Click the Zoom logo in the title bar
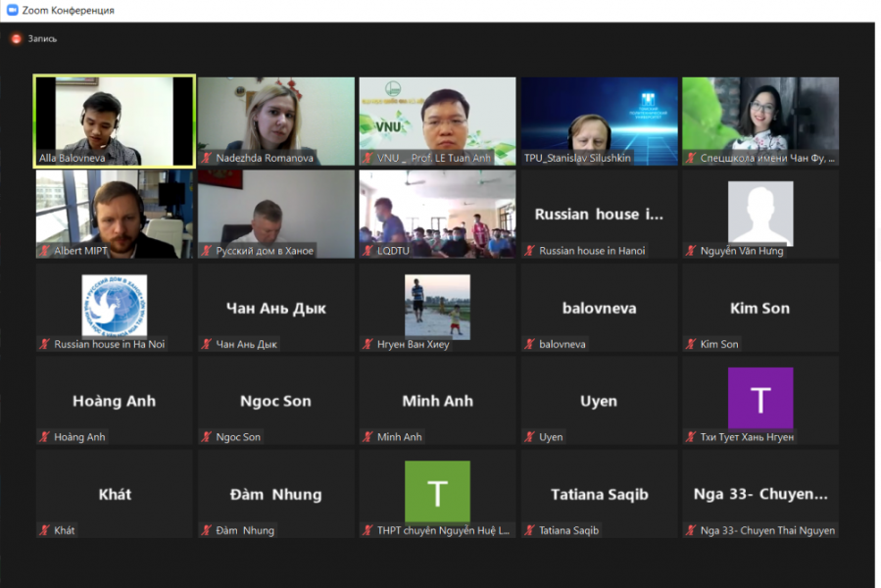The image size is (881, 588). [x=12, y=10]
